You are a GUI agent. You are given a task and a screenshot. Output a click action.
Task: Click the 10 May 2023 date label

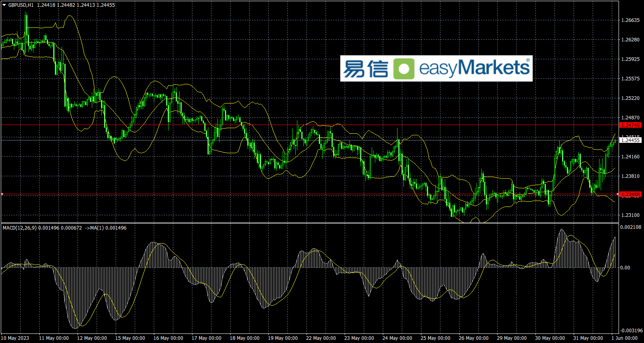click(x=15, y=338)
